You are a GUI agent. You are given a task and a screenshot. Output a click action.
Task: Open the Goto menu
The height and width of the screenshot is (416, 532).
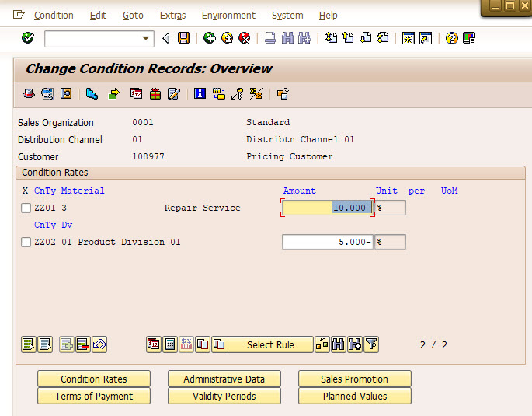tap(133, 16)
